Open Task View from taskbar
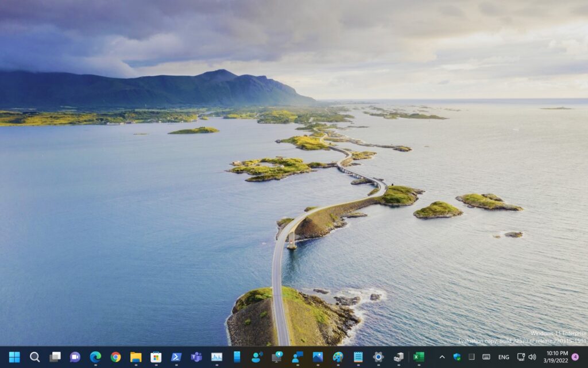Screen dimensions: 588x368 click(x=55, y=357)
